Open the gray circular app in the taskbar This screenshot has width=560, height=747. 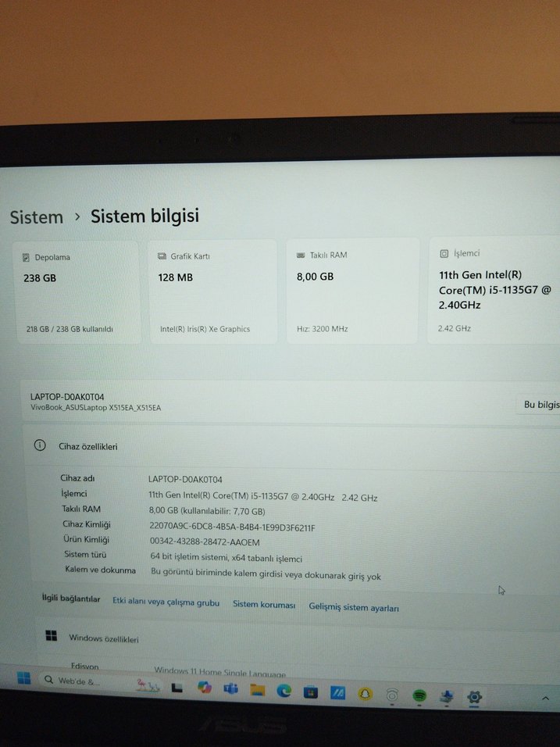pos(392,695)
